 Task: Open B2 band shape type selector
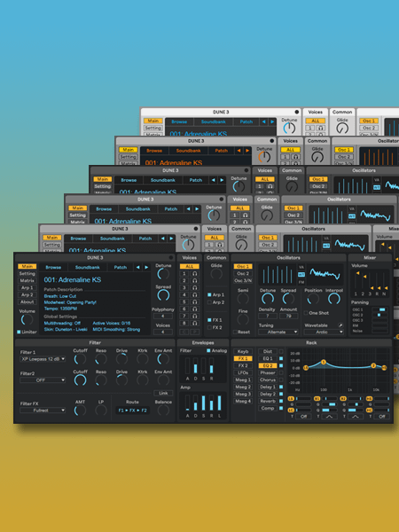click(x=356, y=417)
